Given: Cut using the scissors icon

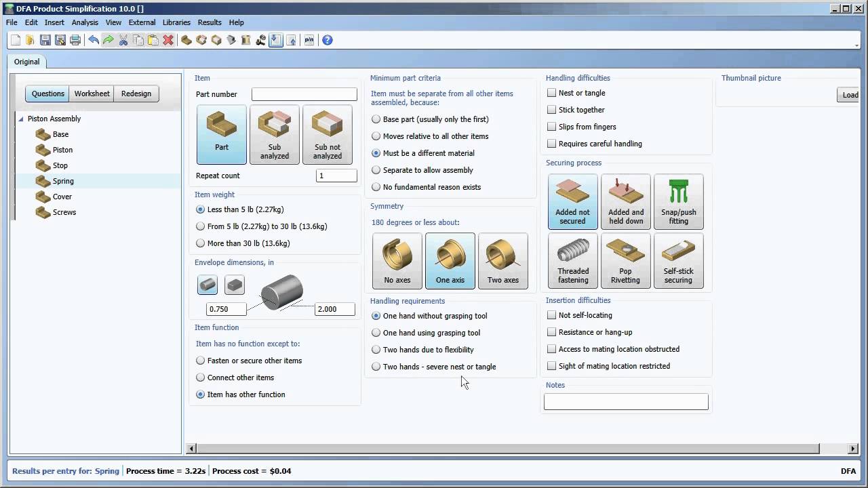Looking at the screenshot, I should [x=123, y=40].
